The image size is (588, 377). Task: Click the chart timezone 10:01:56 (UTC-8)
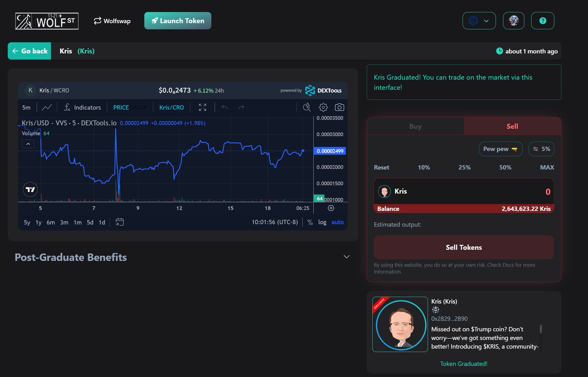tap(274, 222)
